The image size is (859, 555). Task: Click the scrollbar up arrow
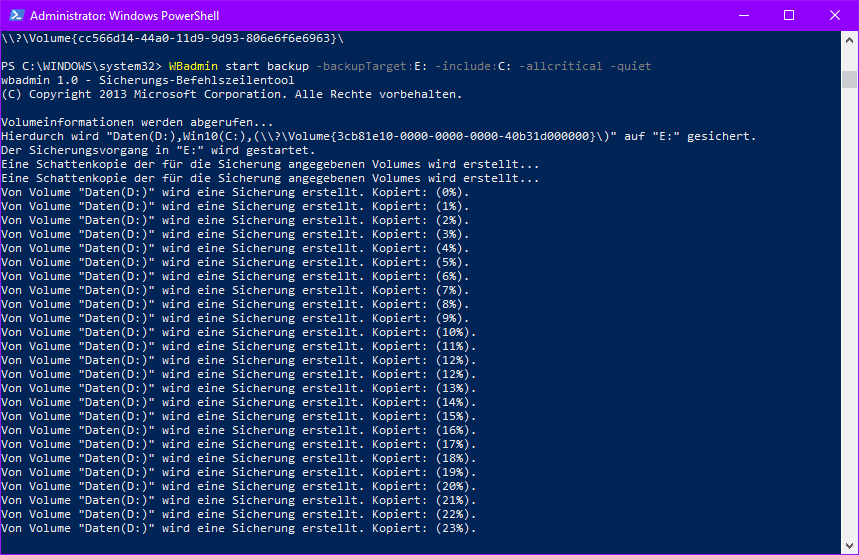click(x=849, y=40)
